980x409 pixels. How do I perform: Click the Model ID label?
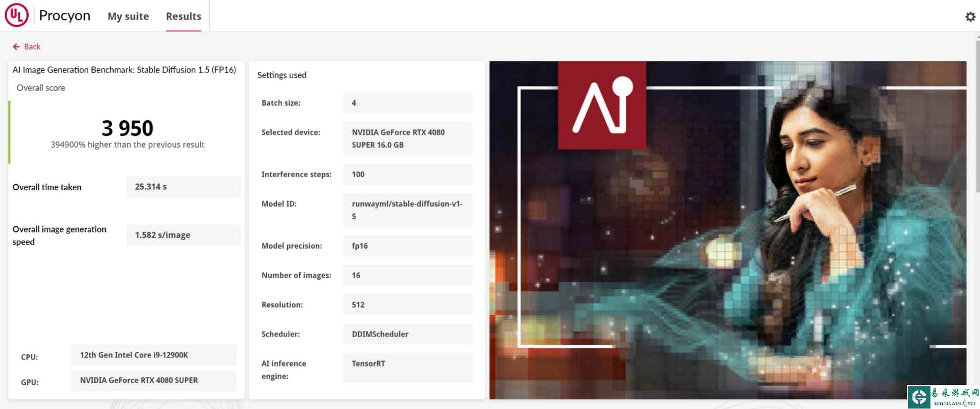click(x=279, y=204)
